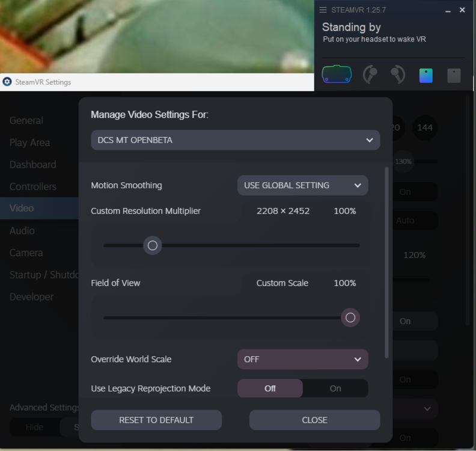Set Legacy Reprojection Mode to Off
The height and width of the screenshot is (451, 476).
coord(270,388)
